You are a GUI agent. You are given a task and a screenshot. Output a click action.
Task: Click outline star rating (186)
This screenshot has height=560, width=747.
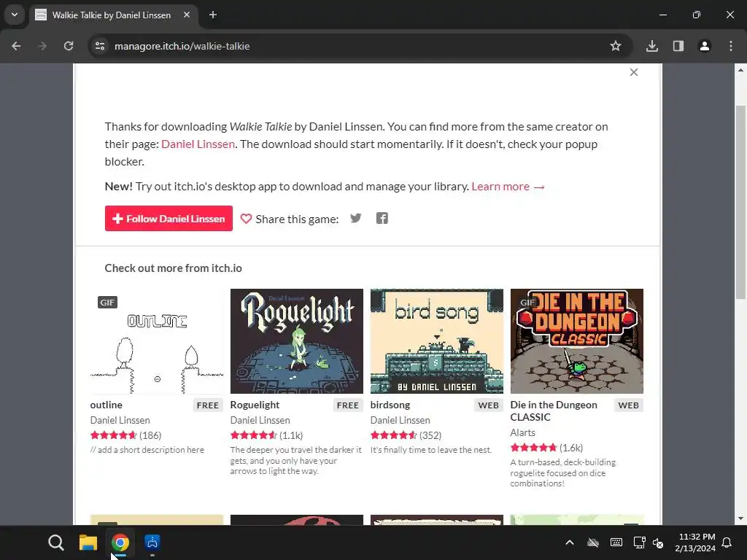(x=125, y=435)
